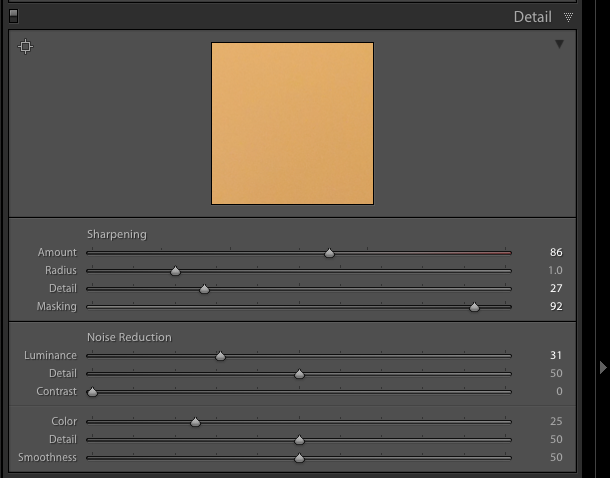This screenshot has height=478, width=610.
Task: Click the Sharpening Radius slider handle
Action: [175, 271]
